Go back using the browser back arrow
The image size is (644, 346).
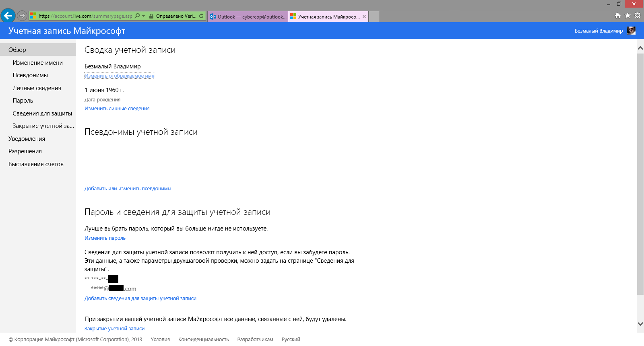point(8,16)
